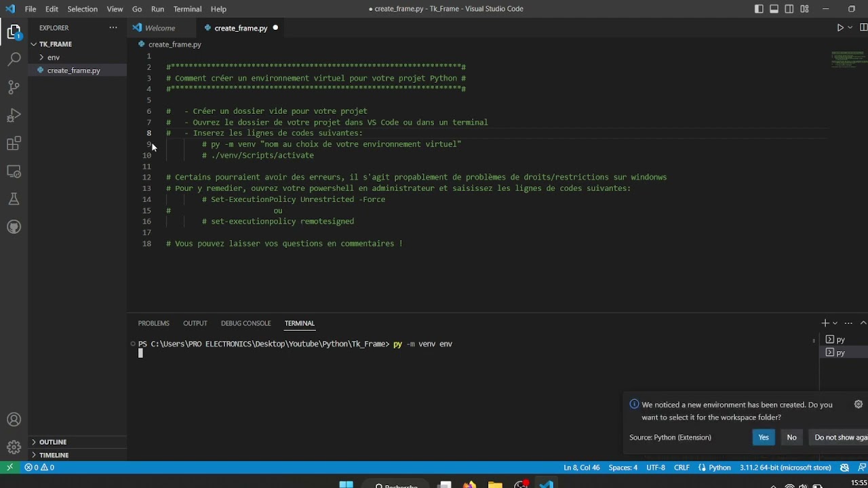Open errors and warnings count in status bar
868x488 pixels.
pos(39,467)
